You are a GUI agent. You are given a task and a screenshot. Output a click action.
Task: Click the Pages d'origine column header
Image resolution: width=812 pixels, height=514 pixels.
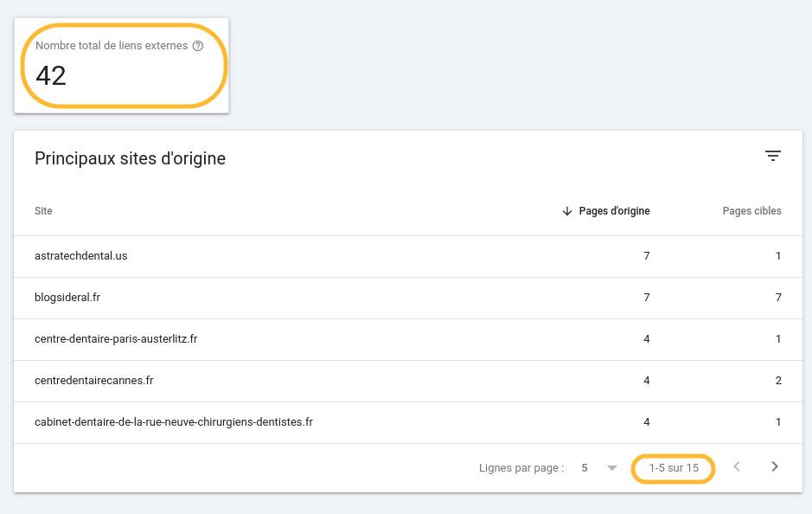[614, 210]
